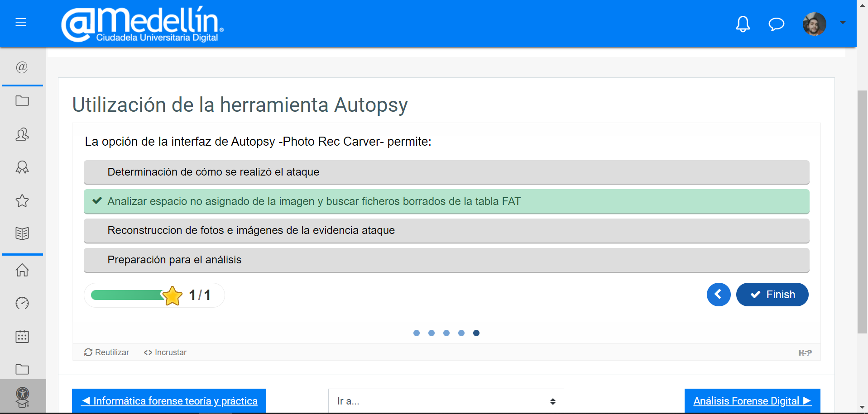Jump to second question dot
Screen dimensions: 868x414
coord(432,333)
